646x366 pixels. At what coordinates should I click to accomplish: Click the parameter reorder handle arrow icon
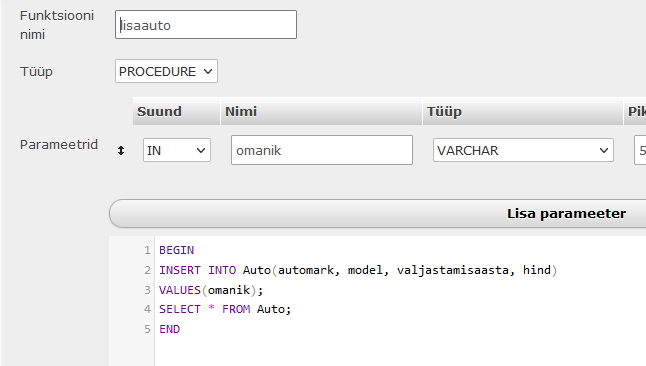point(121,150)
